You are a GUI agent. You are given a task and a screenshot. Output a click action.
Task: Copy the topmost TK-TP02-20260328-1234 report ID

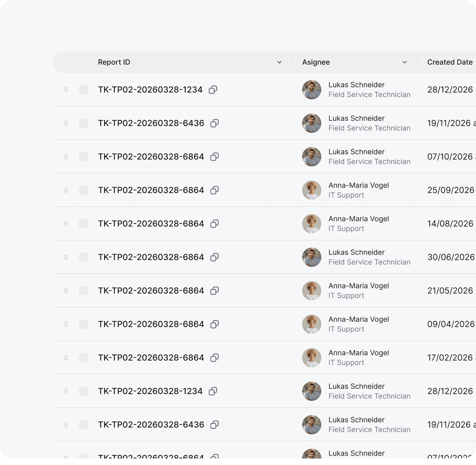[x=213, y=90]
